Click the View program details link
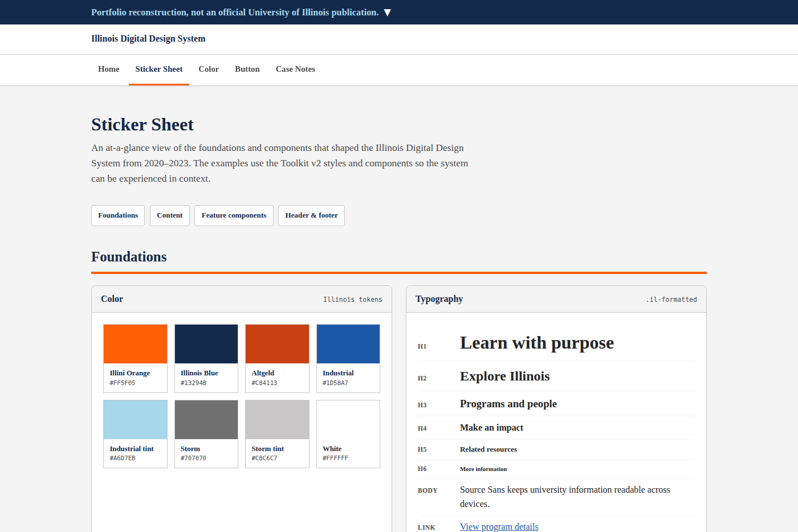Screen dimensions: 798x532 499,527
